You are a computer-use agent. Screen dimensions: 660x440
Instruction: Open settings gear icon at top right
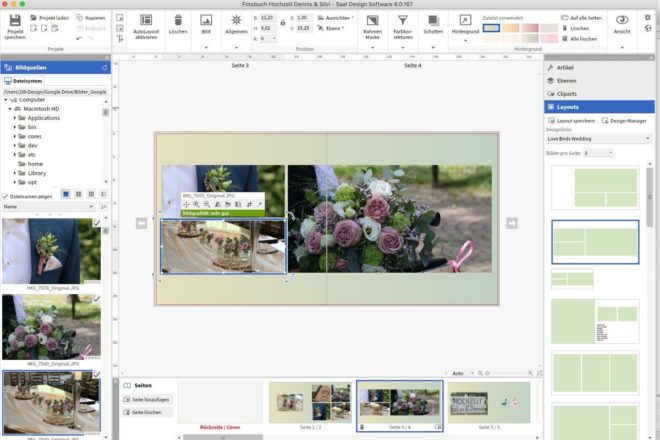[x=647, y=18]
